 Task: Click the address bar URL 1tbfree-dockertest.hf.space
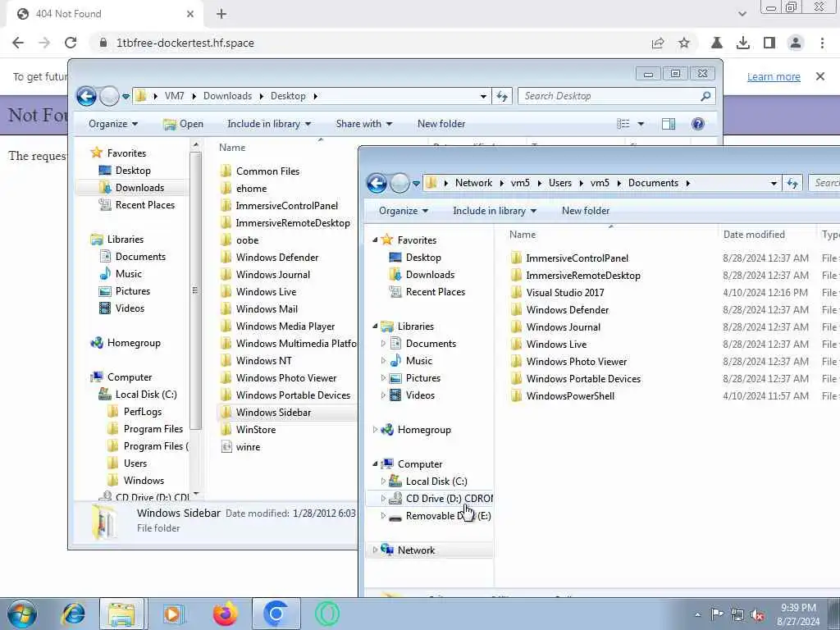tap(185, 43)
